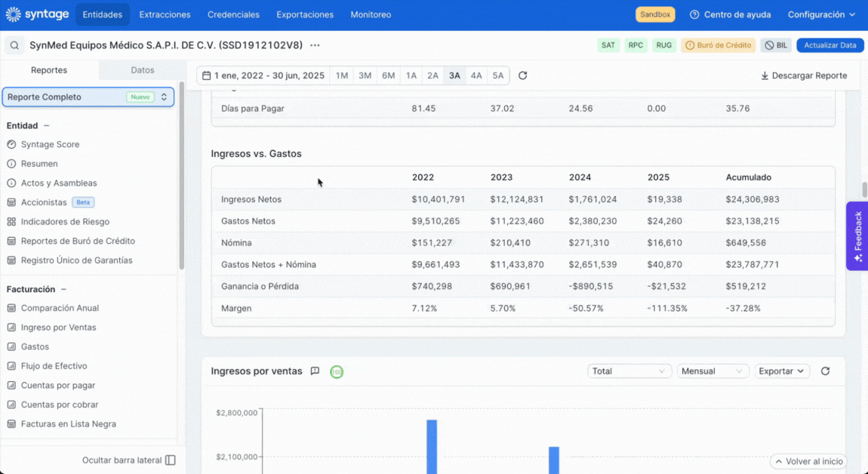Click the Buró de Crédito badge
868x474 pixels.
pyautogui.click(x=719, y=45)
